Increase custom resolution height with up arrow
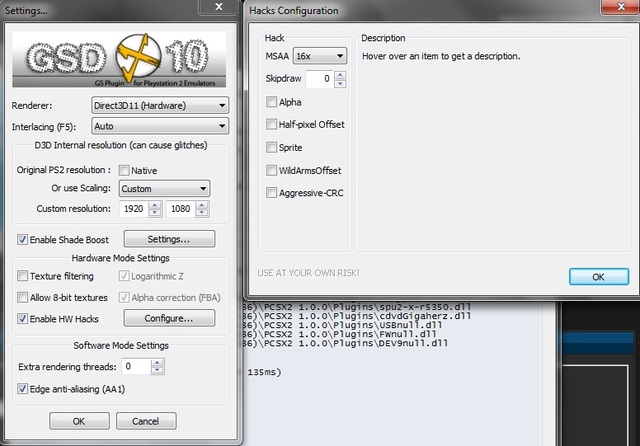640x446 pixels. (x=202, y=204)
